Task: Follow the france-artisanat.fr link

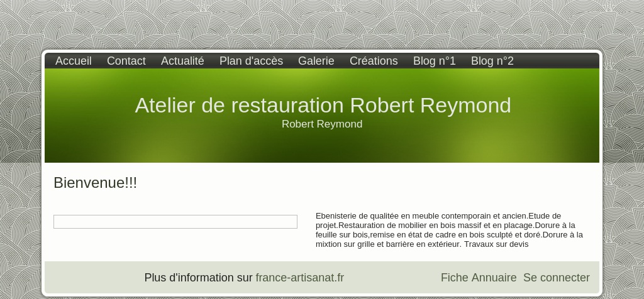Action: [299, 278]
